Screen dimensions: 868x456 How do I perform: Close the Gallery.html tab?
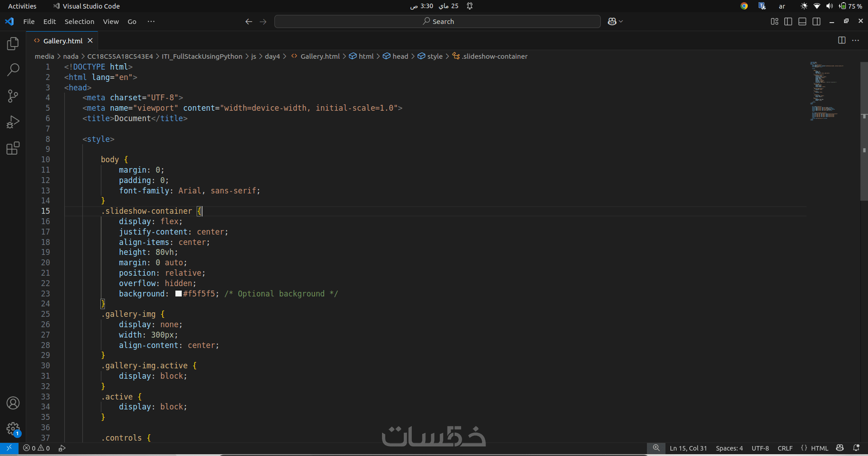pyautogui.click(x=90, y=41)
